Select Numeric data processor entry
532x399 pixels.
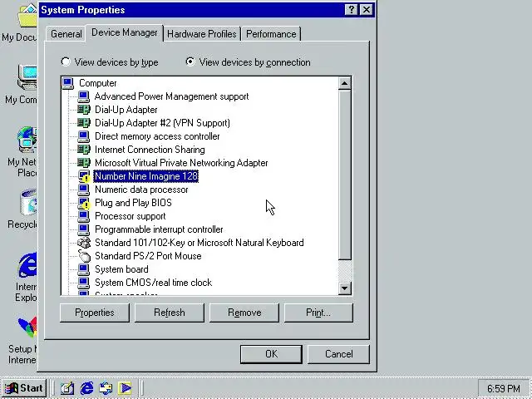coord(141,190)
